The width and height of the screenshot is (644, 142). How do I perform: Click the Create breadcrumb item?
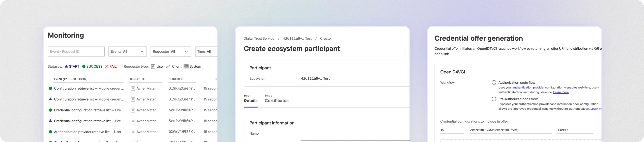click(325, 38)
